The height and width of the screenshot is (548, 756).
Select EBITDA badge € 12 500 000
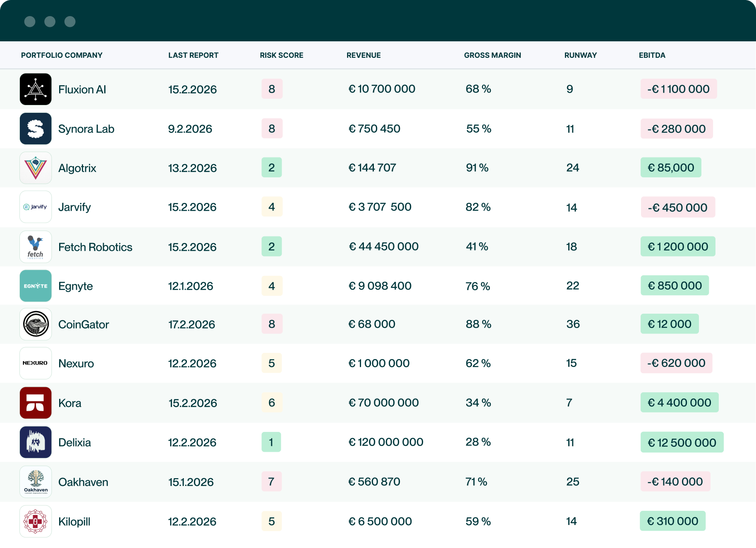(x=682, y=442)
